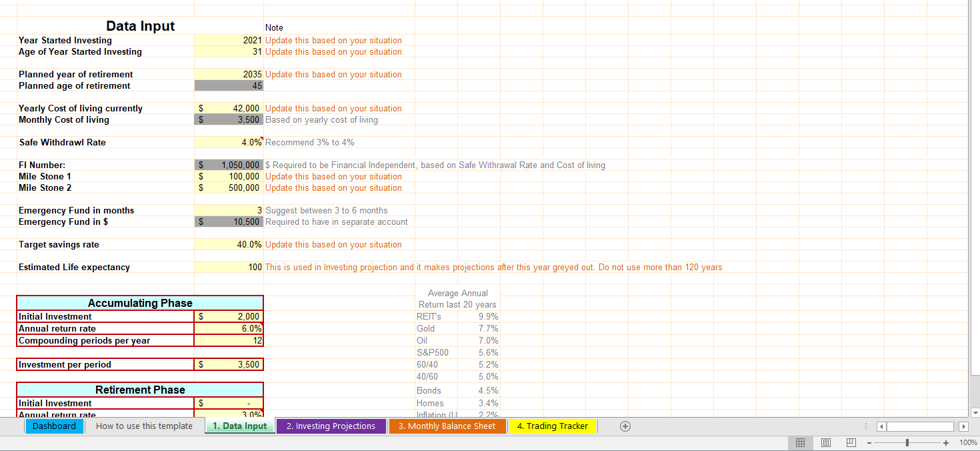Click the zoom in plus button
This screenshot has height=451, width=980.
coord(945,443)
